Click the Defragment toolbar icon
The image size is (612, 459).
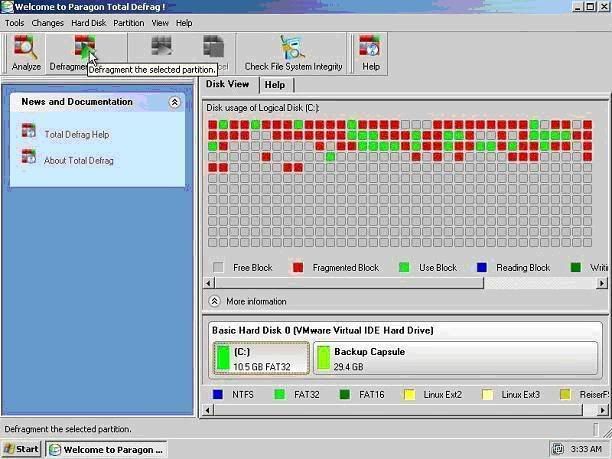pyautogui.click(x=85, y=46)
